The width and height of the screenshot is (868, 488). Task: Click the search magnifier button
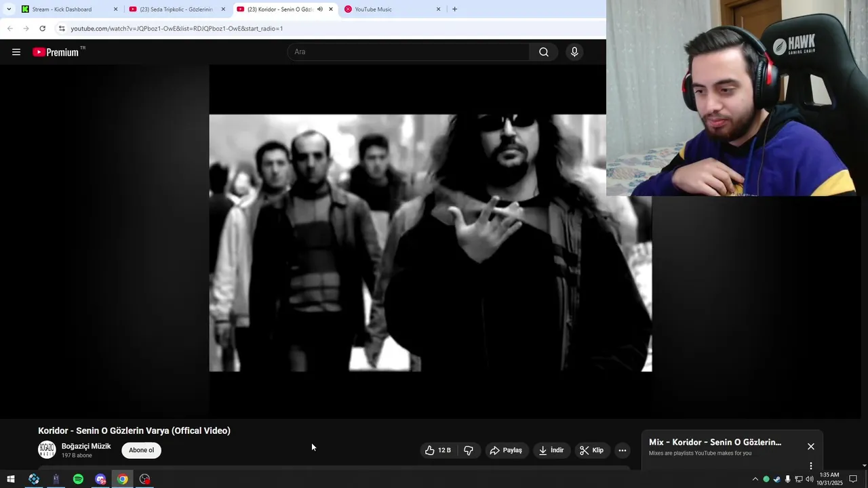(x=544, y=52)
